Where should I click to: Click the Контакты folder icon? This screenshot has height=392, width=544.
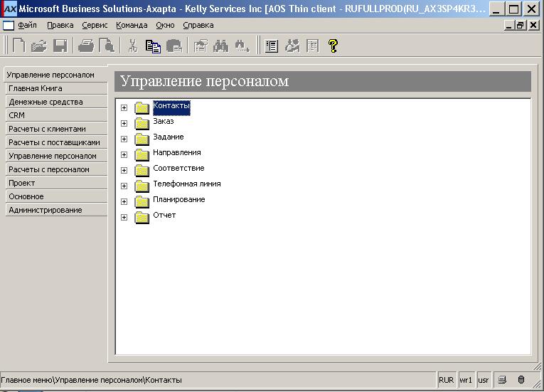(142, 107)
